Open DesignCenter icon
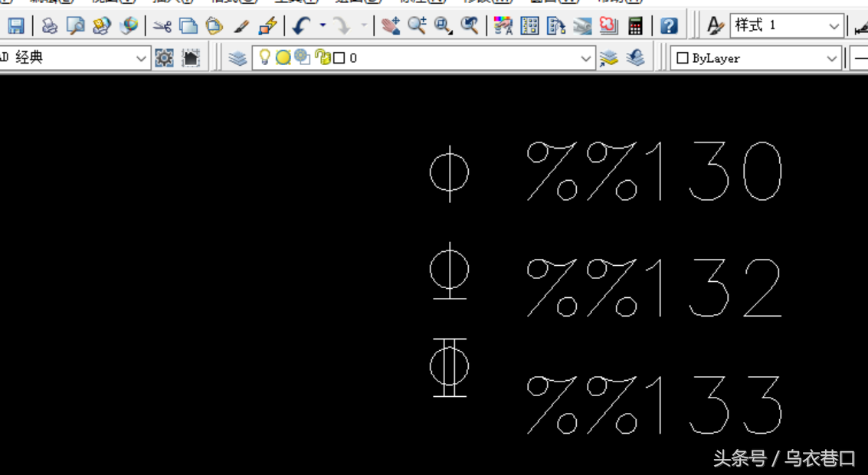 click(x=530, y=25)
